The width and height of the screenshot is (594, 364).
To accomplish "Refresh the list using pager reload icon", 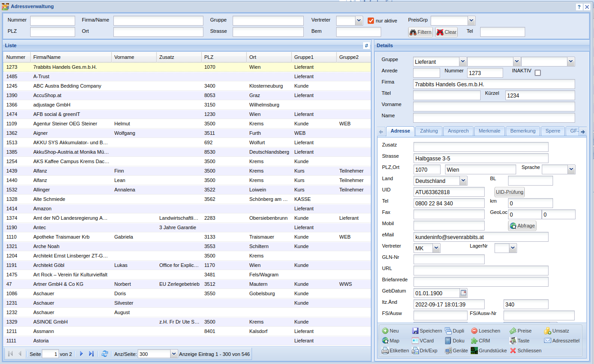I will click(105, 354).
